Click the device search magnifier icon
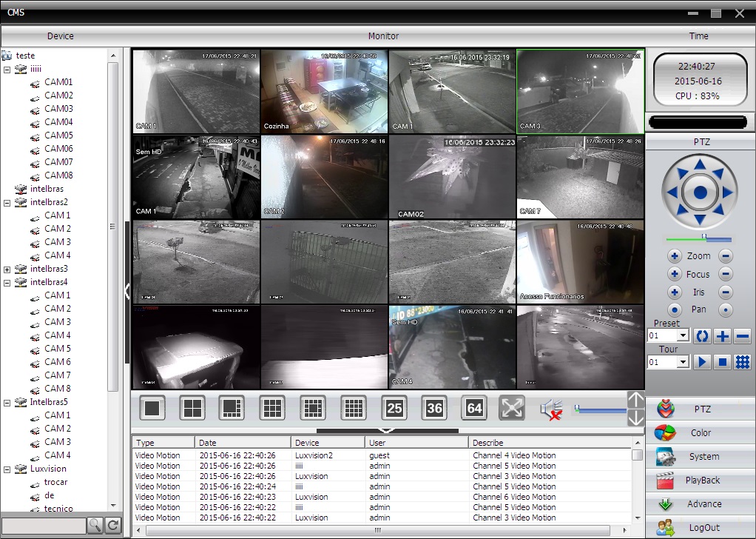The image size is (756, 539). pos(95,525)
